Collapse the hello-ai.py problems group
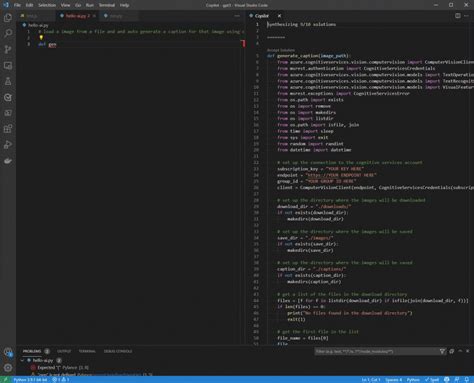 (x=22, y=360)
